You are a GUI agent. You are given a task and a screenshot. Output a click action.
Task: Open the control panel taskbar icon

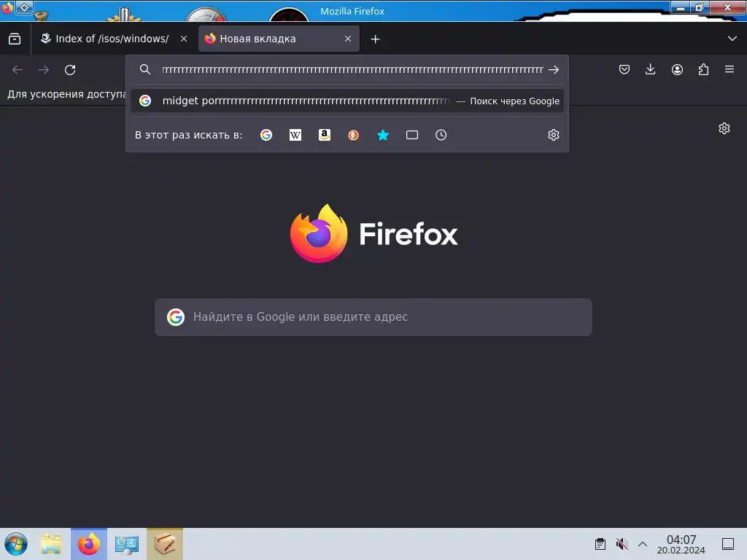pyautogui.click(x=127, y=544)
